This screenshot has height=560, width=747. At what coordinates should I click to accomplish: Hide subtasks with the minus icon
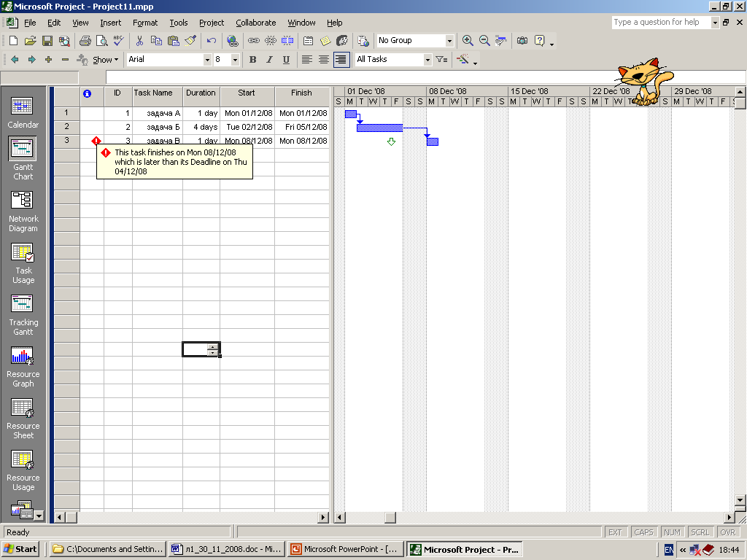click(x=65, y=60)
